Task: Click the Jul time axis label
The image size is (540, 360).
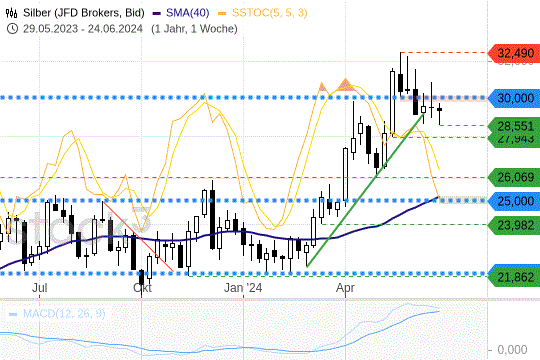Action: 40,288
